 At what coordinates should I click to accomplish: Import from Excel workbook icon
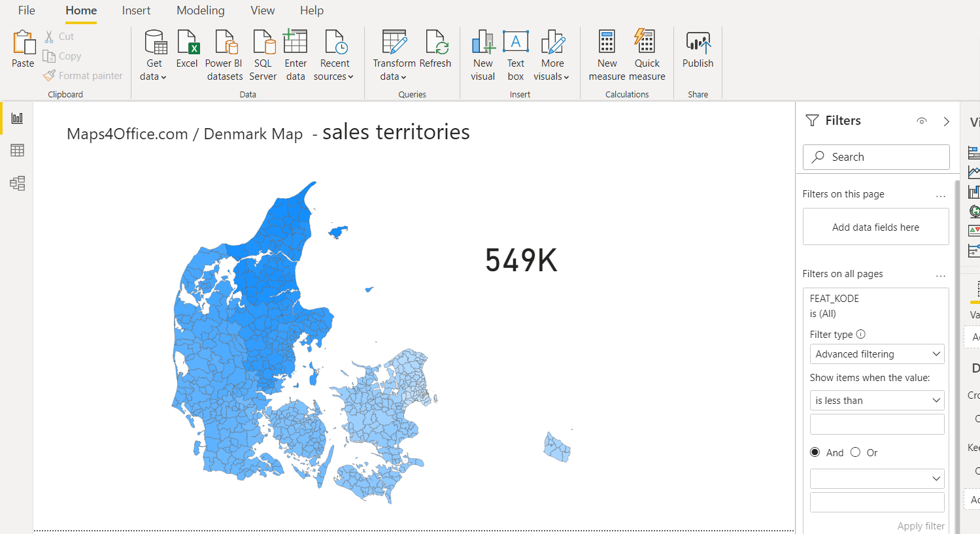coord(187,43)
